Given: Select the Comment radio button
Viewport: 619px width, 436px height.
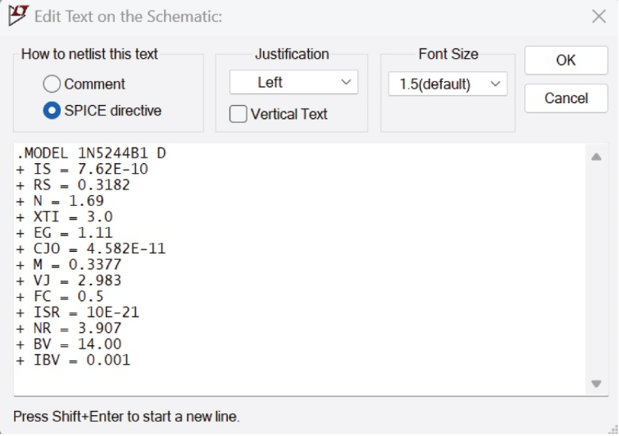Looking at the screenshot, I should tap(52, 84).
